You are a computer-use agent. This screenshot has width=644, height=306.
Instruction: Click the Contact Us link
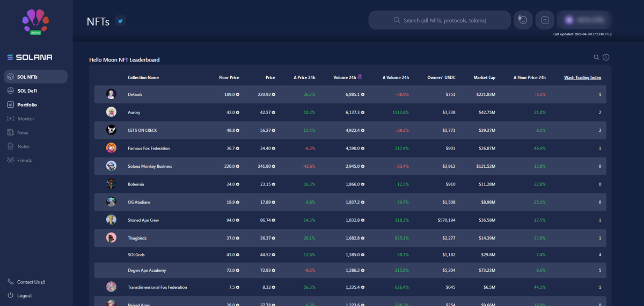tap(27, 282)
